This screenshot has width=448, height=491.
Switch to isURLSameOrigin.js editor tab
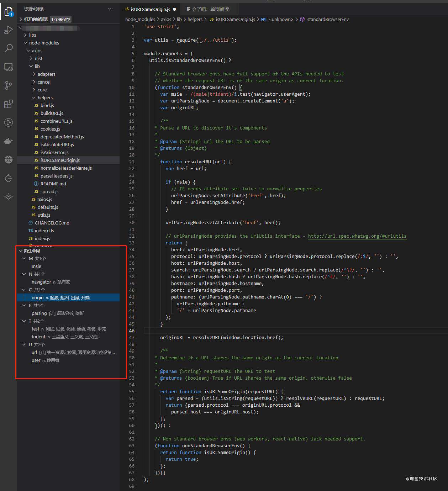pos(150,9)
